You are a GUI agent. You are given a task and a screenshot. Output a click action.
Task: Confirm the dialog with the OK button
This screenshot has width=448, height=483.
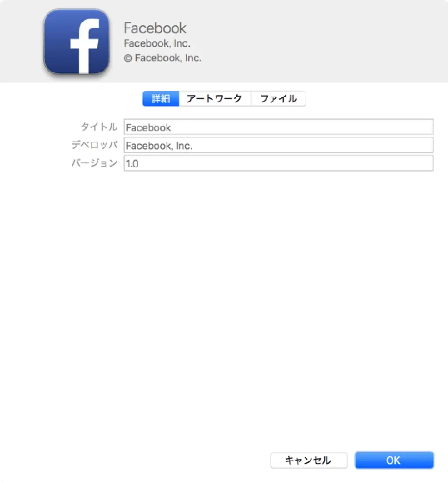click(x=394, y=460)
